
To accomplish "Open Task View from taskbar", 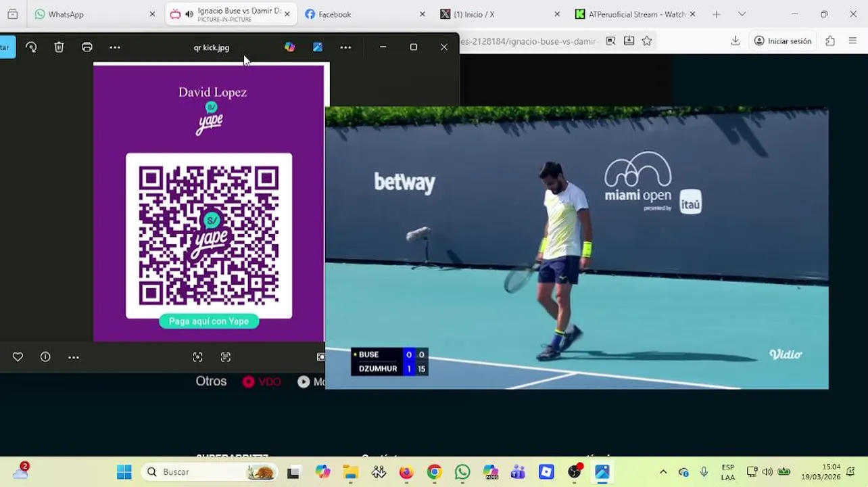I will 293,472.
